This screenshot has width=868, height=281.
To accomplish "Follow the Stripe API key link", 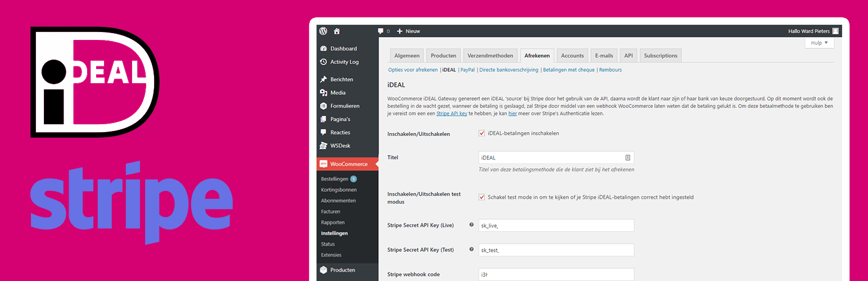I will [451, 113].
